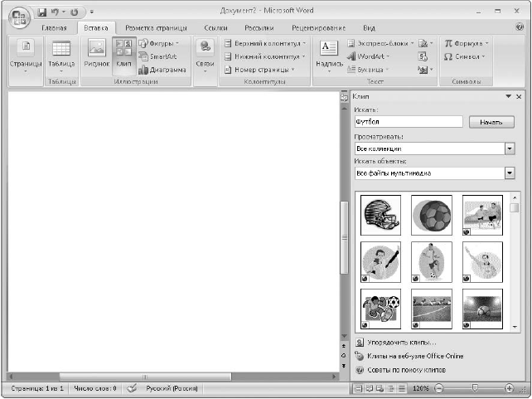Open SmartArt graphics
532x399 pixels.
(157, 56)
